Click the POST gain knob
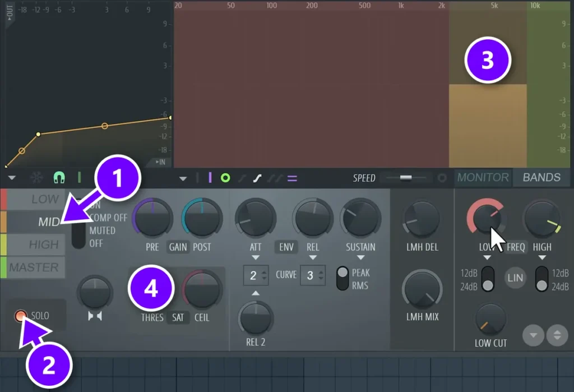This screenshot has width=574, height=392. [x=202, y=218]
